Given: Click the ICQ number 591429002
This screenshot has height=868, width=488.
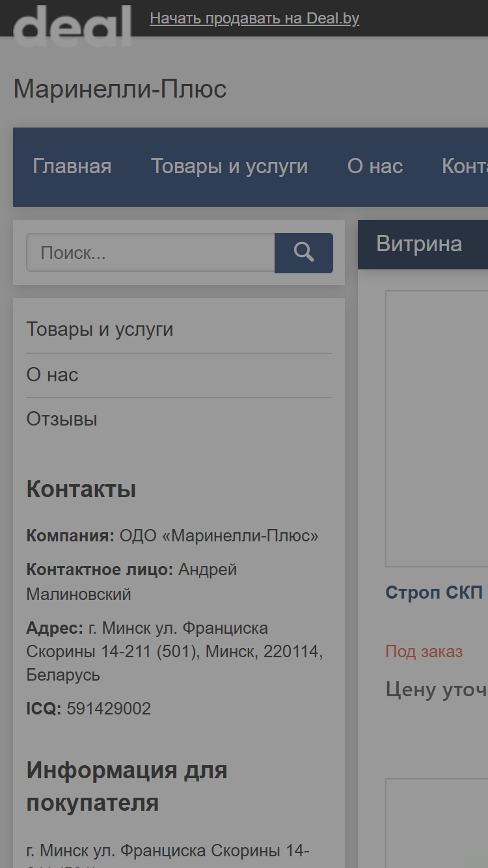Looking at the screenshot, I should tap(109, 709).
